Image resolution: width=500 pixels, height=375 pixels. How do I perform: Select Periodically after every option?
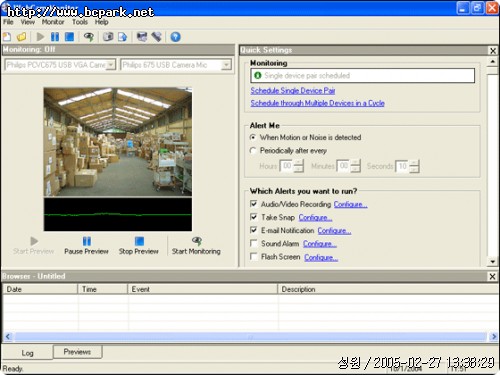click(x=253, y=151)
